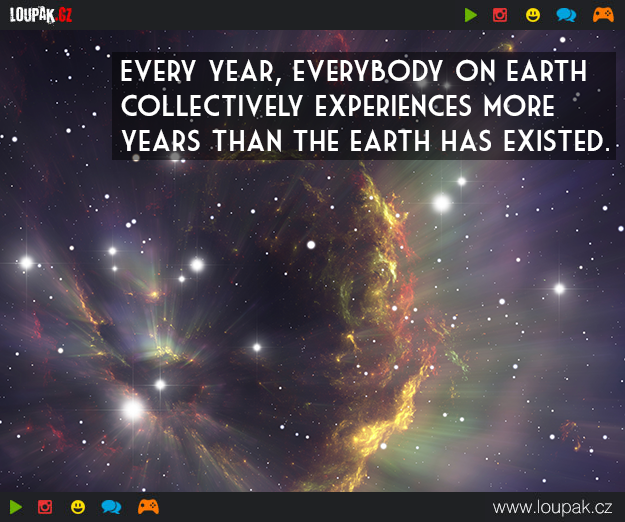Click the blue chat bubbles icon in bottom bar
Screen dimensions: 625x522
(111, 507)
